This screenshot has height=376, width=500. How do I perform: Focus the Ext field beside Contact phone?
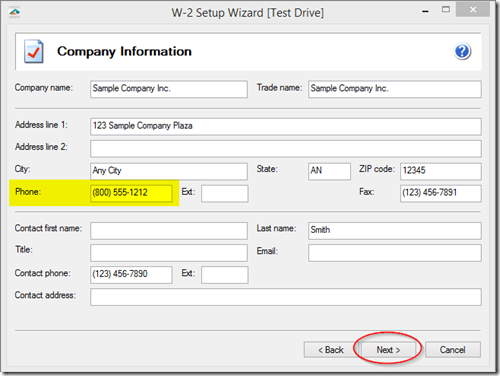225,275
